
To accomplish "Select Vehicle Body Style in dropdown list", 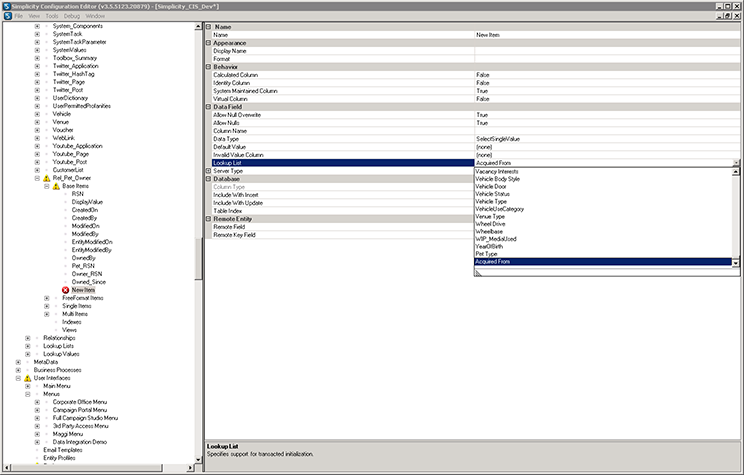I will pos(499,179).
